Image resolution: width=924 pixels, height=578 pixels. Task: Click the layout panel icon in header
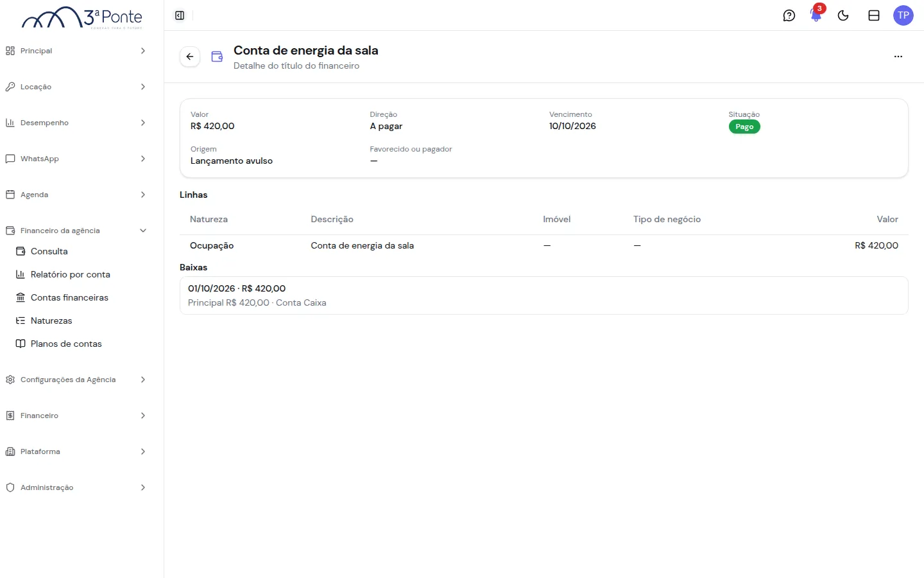874,15
